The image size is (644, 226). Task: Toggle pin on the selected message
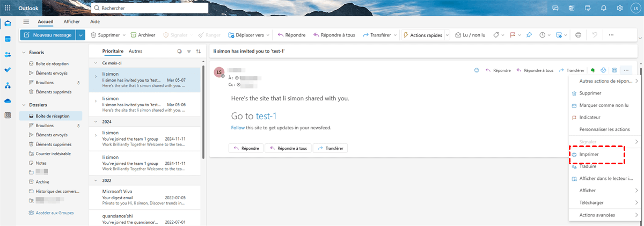click(x=529, y=35)
